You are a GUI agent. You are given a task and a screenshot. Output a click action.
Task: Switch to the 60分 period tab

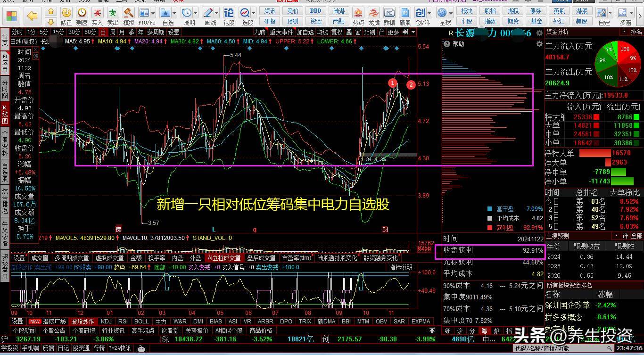[x=90, y=32]
